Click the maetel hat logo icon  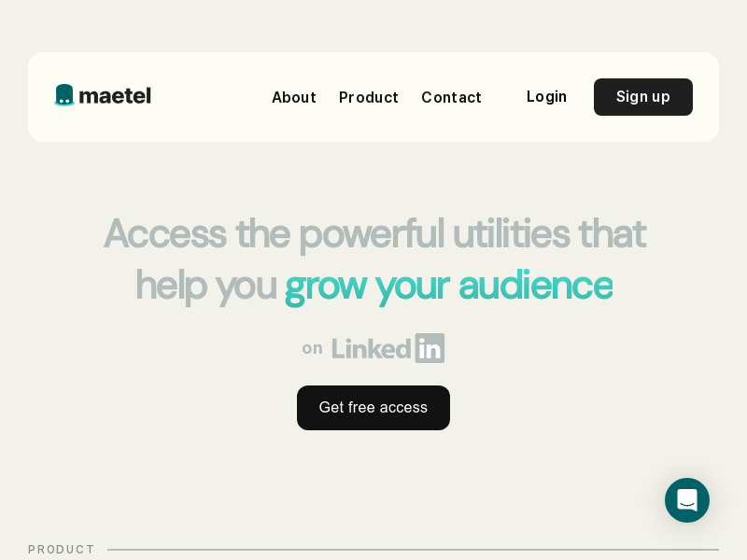click(x=64, y=95)
